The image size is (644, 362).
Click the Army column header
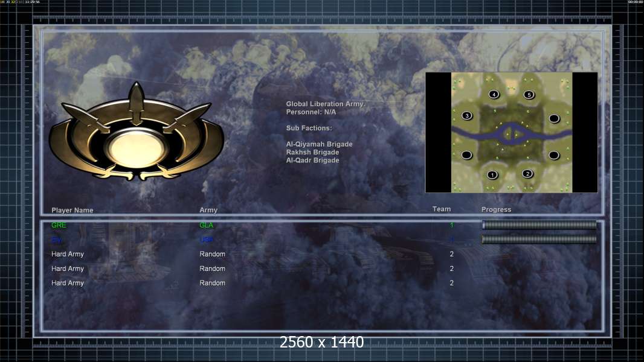click(208, 210)
